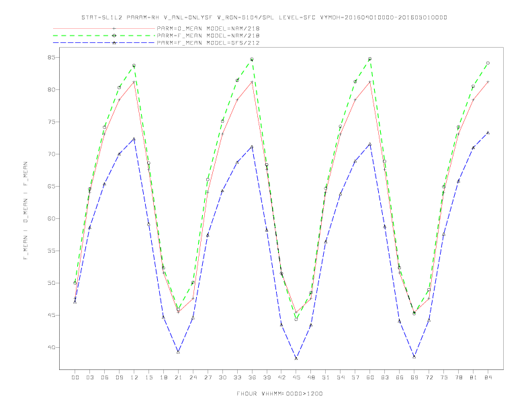Screen dimensions: 532x411
Task: Click x-axis tick label 18
Action: [x=163, y=377]
